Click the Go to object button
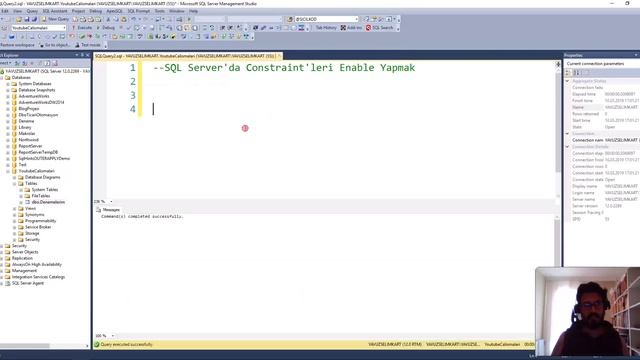The height and width of the screenshot is (360, 640). click(x=54, y=45)
